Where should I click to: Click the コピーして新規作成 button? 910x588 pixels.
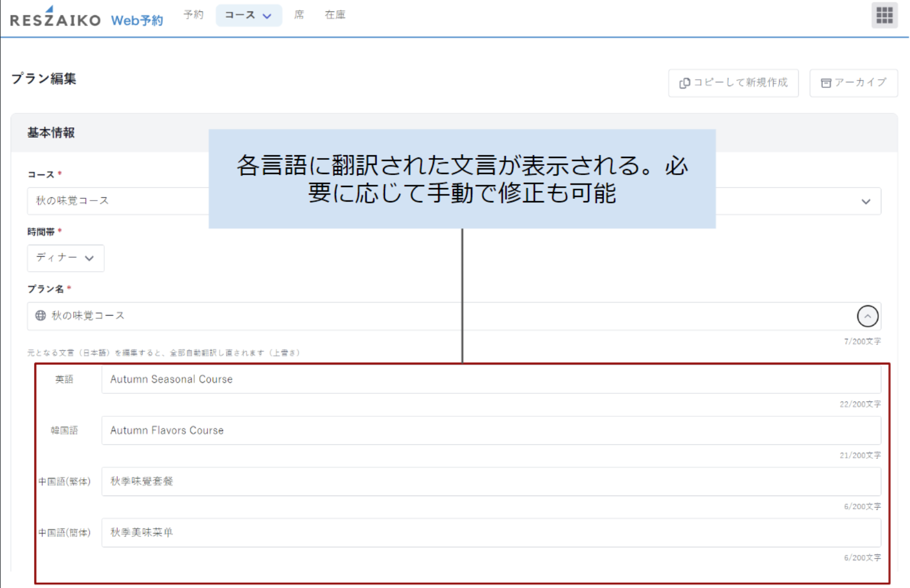(733, 83)
